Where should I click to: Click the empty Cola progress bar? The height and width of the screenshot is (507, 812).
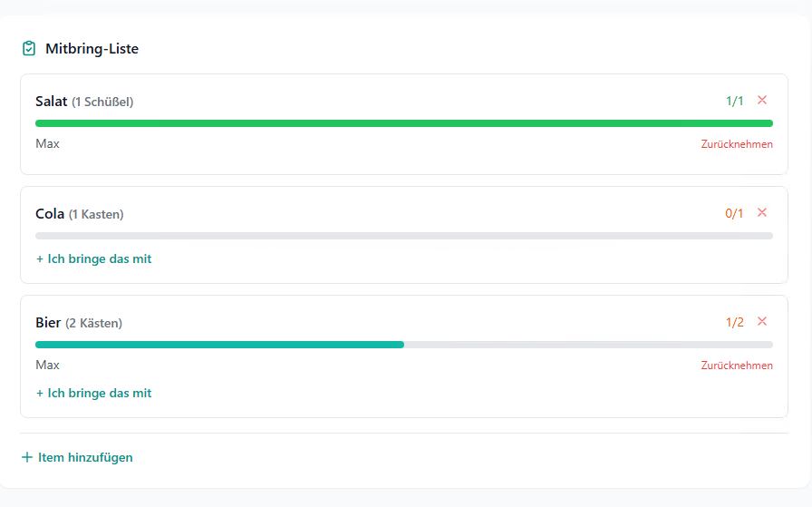(404, 236)
